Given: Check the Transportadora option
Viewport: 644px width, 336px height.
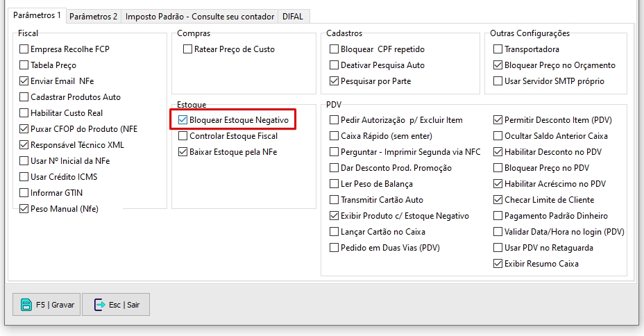Looking at the screenshot, I should (498, 49).
